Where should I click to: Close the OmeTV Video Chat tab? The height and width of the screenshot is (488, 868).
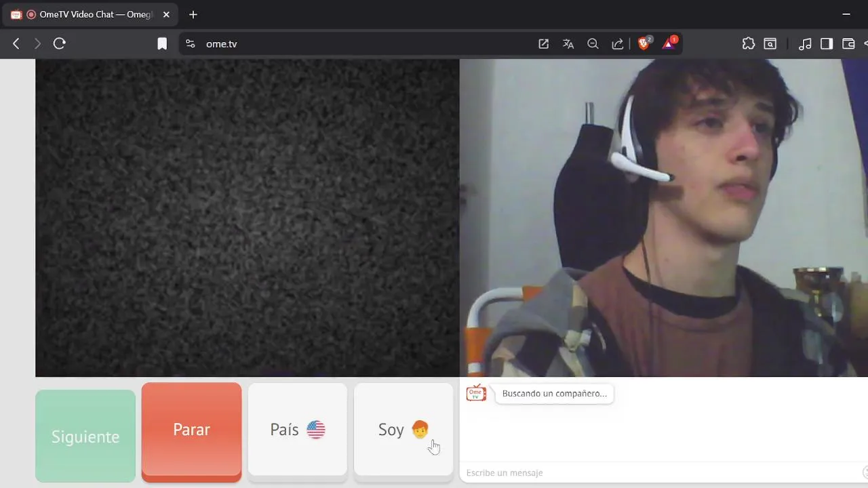click(x=166, y=14)
